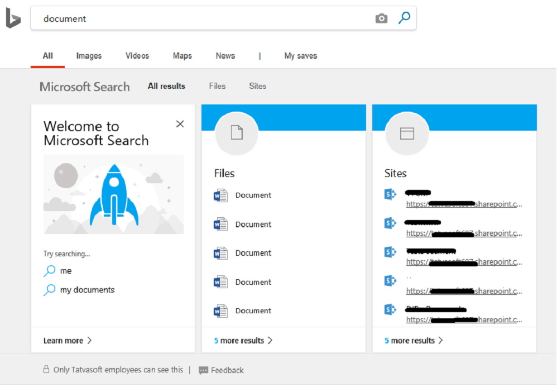This screenshot has width=557, height=392.
Task: Select the All tab
Action: [47, 56]
